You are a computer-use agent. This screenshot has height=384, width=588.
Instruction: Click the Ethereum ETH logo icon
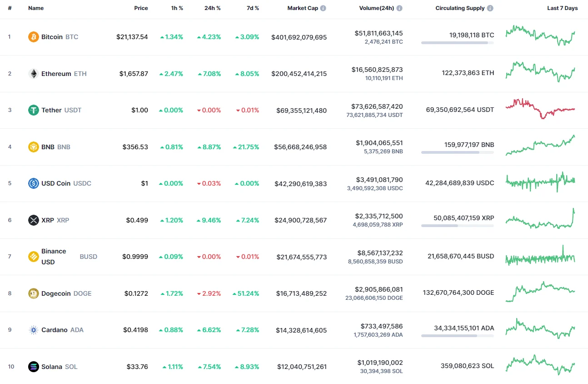pyautogui.click(x=33, y=73)
